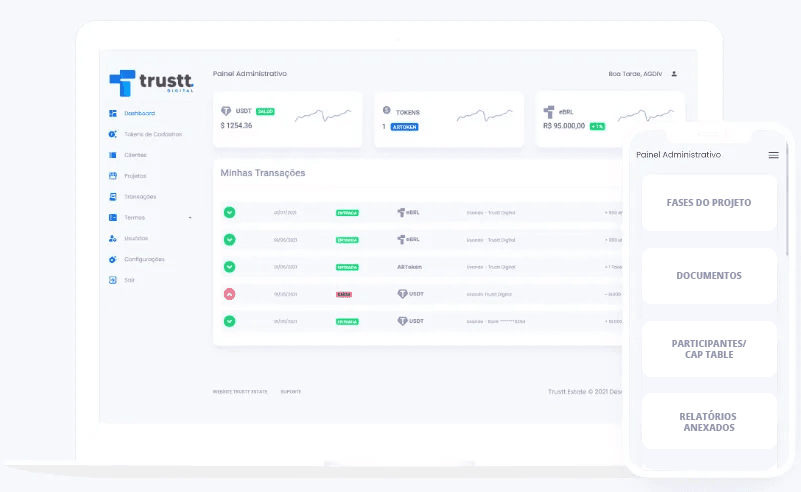The height and width of the screenshot is (492, 801).
Task: Click the R$ 95.000,00 balance value
Action: click(564, 126)
